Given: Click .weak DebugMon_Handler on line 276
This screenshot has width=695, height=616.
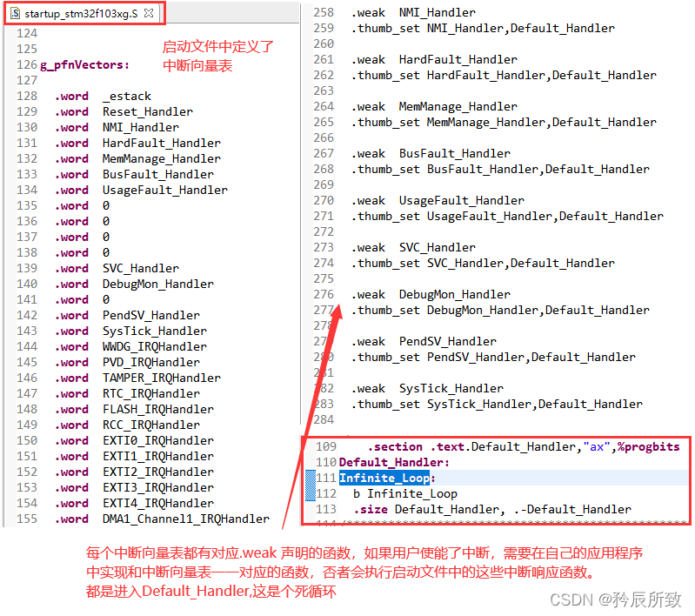Looking at the screenshot, I should 431,295.
